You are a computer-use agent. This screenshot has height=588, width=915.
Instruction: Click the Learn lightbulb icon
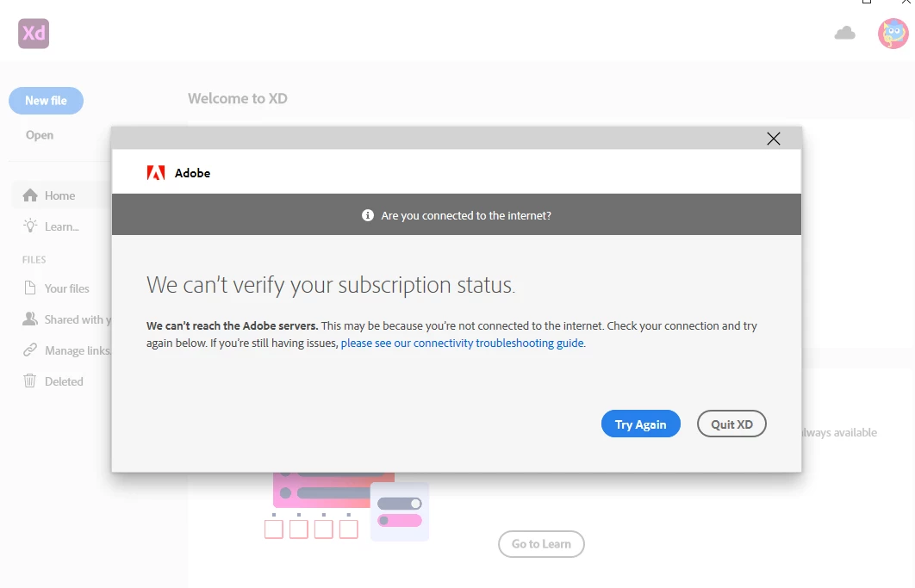tap(30, 226)
